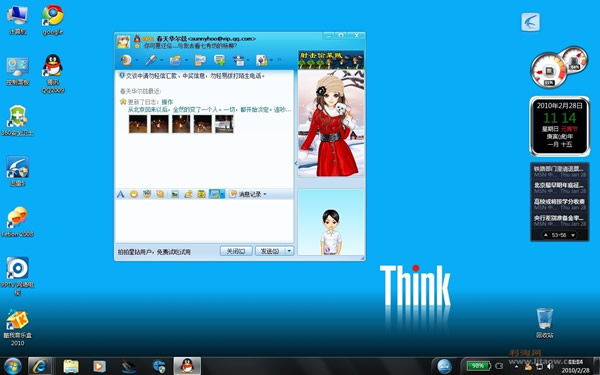Open the fourth diary photo thumbnail
The image size is (600, 375).
pyautogui.click(x=202, y=124)
